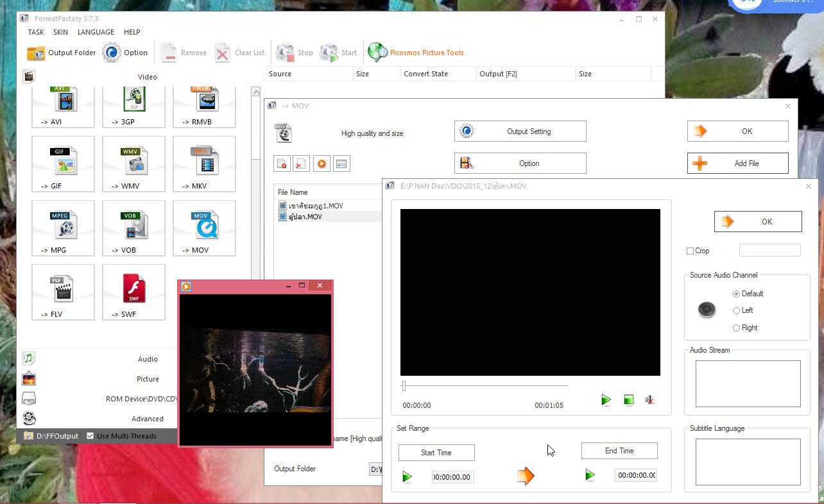The image size is (824, 504).
Task: Click the Audio Stream list box
Action: pyautogui.click(x=748, y=383)
